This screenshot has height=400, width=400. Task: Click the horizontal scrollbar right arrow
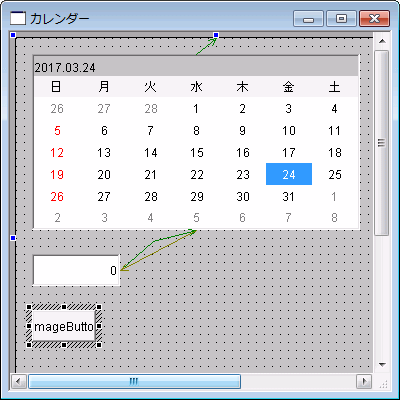(364, 381)
